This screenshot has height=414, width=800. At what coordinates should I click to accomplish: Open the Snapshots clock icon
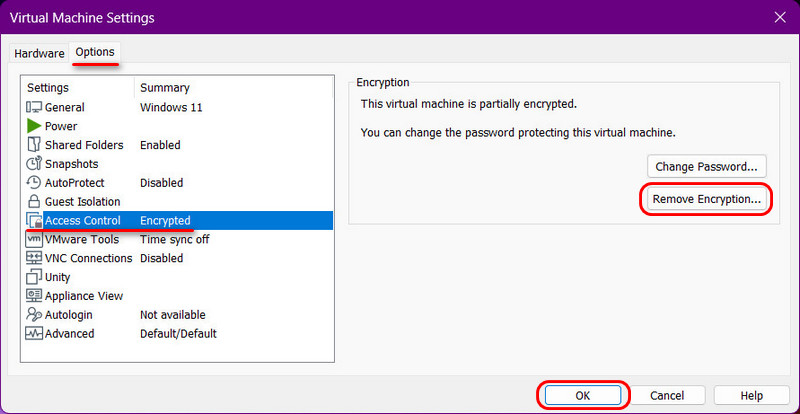[34, 164]
